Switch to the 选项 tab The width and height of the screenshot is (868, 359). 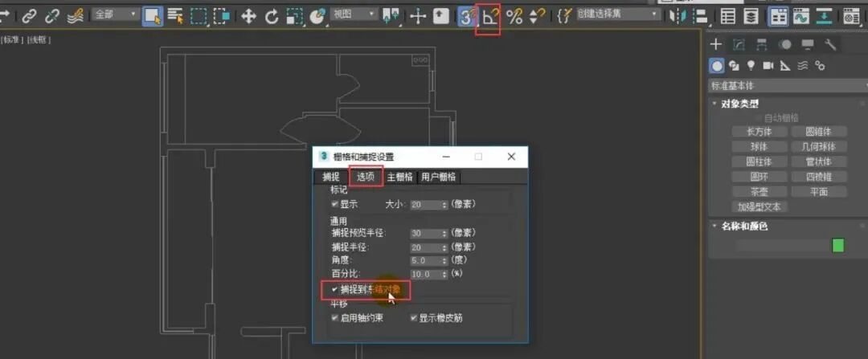point(366,177)
